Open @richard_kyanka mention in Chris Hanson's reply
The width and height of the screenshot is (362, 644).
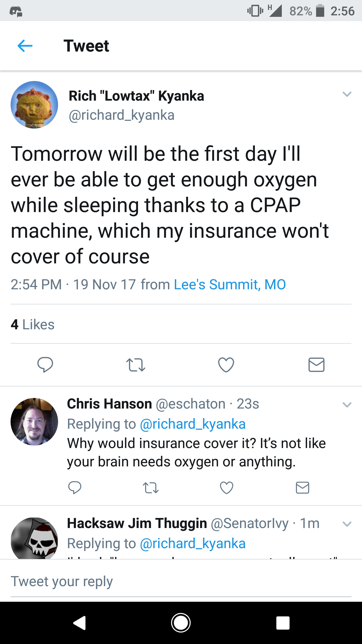coord(193,424)
